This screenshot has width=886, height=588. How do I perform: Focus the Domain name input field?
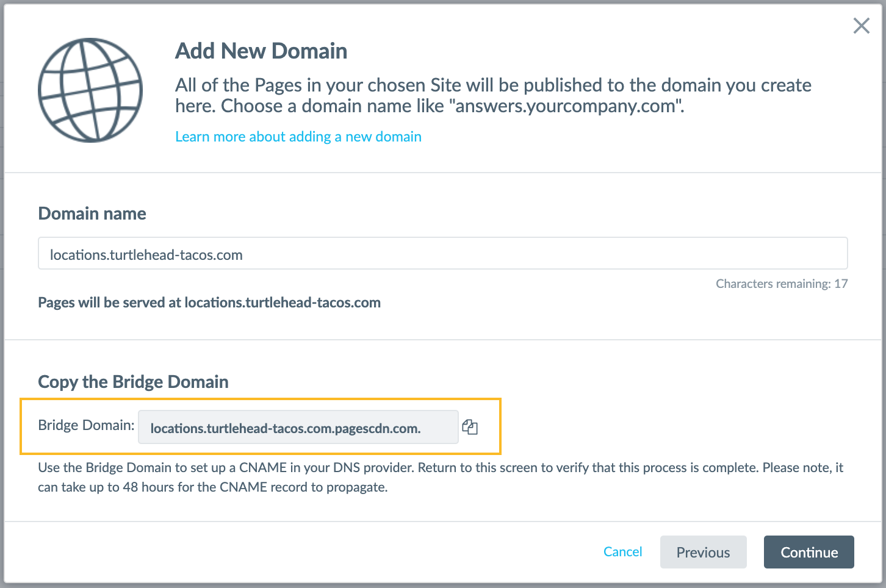coord(443,253)
